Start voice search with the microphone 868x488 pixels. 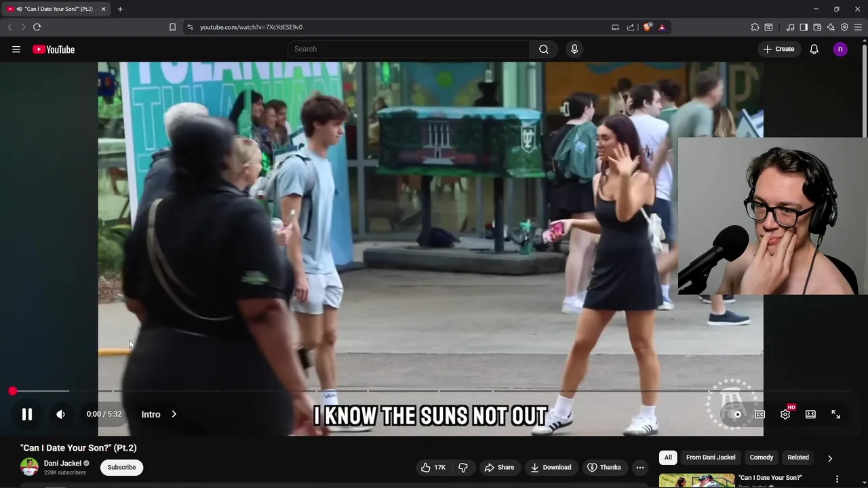point(574,49)
